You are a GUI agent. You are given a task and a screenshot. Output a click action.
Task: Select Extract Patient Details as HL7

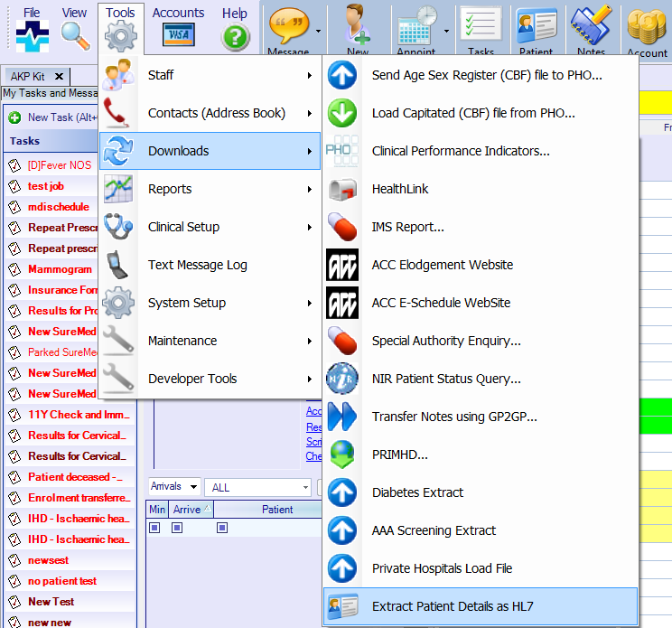(x=459, y=606)
